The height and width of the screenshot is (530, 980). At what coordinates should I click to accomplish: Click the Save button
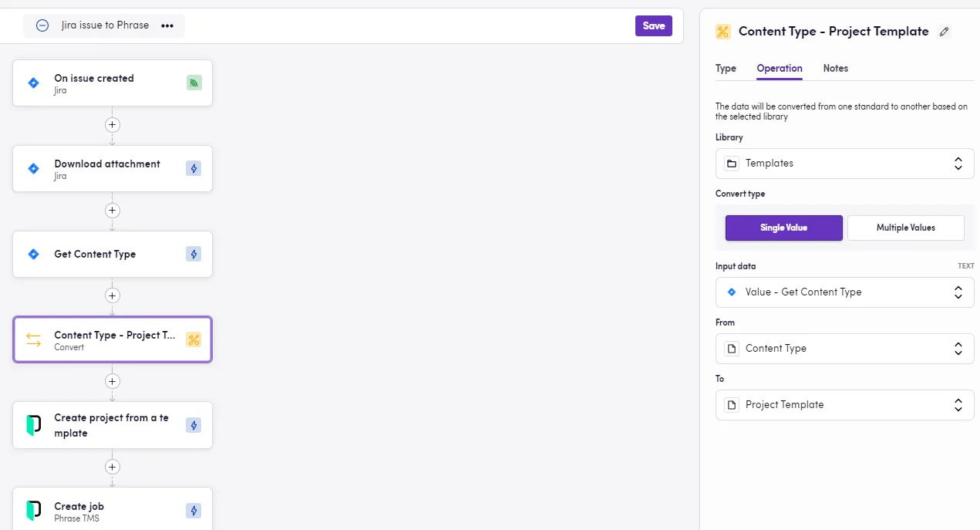653,25
